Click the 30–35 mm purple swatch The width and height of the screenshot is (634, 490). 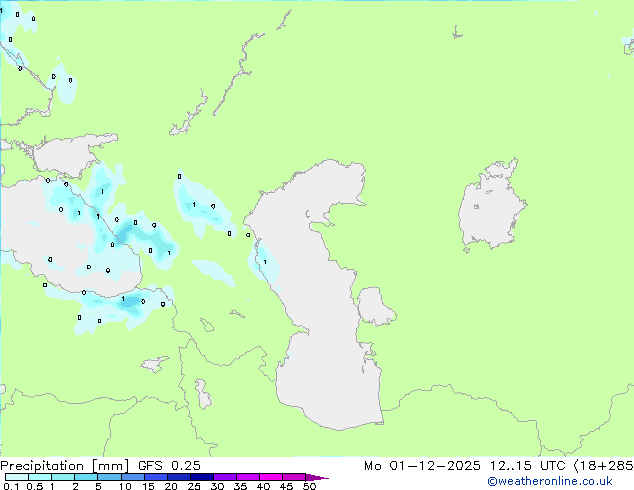(225, 477)
